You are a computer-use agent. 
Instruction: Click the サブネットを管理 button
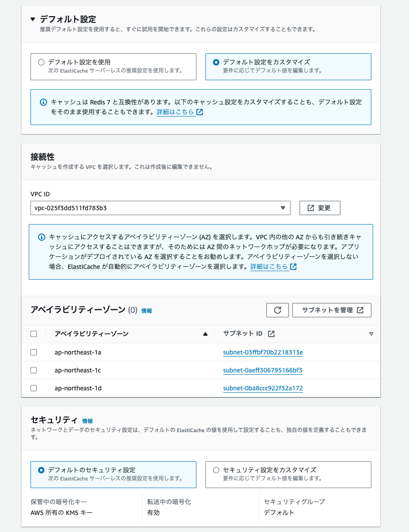[332, 310]
